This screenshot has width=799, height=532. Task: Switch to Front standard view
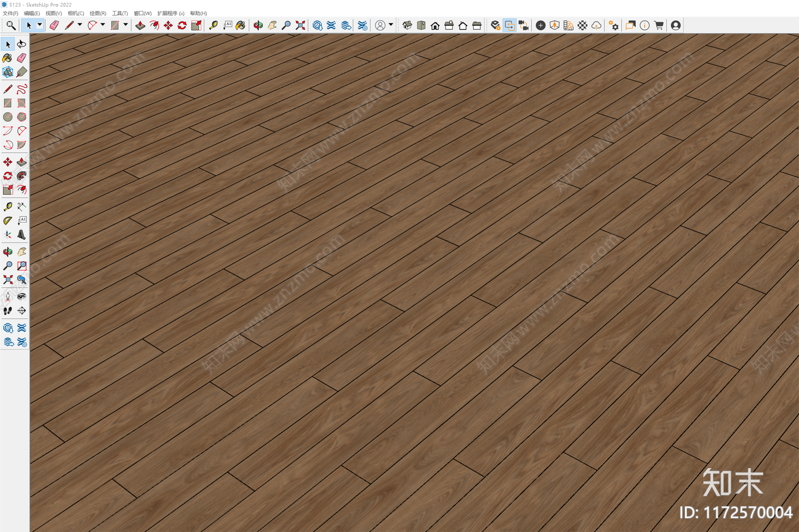(435, 25)
